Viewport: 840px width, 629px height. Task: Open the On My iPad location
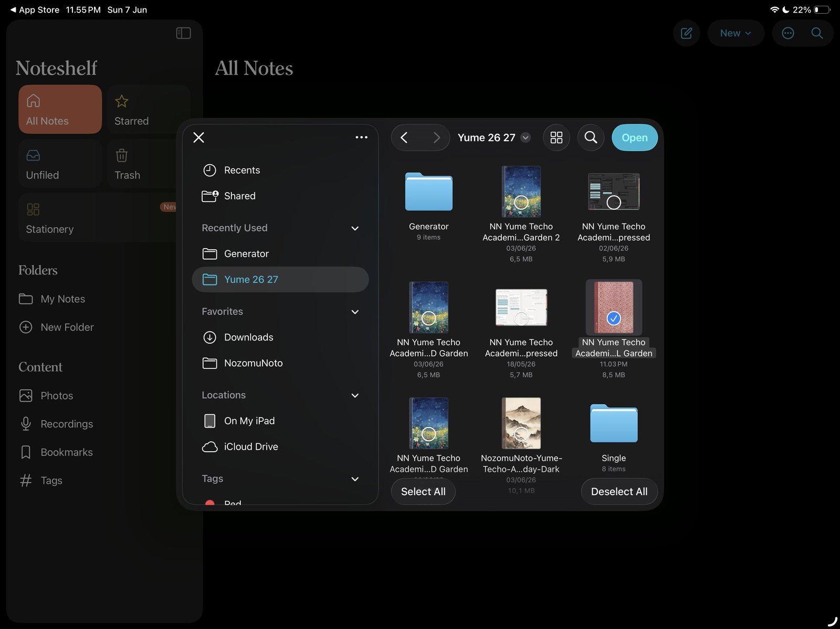pos(280,421)
